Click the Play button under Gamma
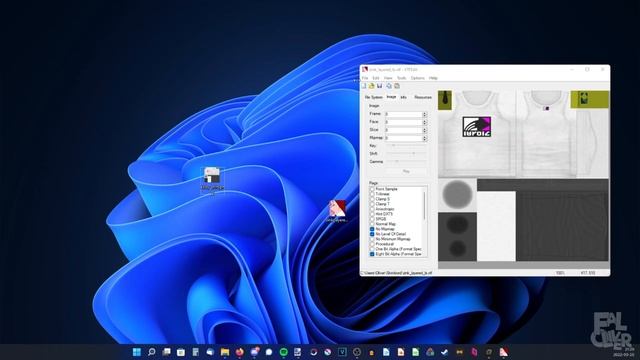Image resolution: width=640 pixels, height=360 pixels. 406,171
